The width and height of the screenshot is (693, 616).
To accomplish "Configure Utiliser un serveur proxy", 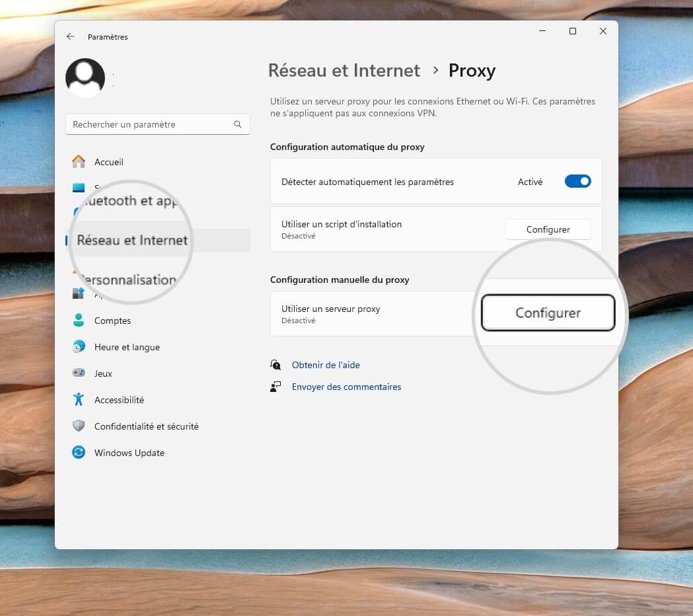I will point(548,313).
